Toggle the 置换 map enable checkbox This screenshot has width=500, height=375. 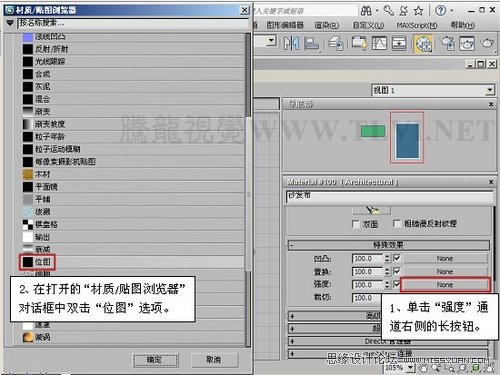coord(397,271)
